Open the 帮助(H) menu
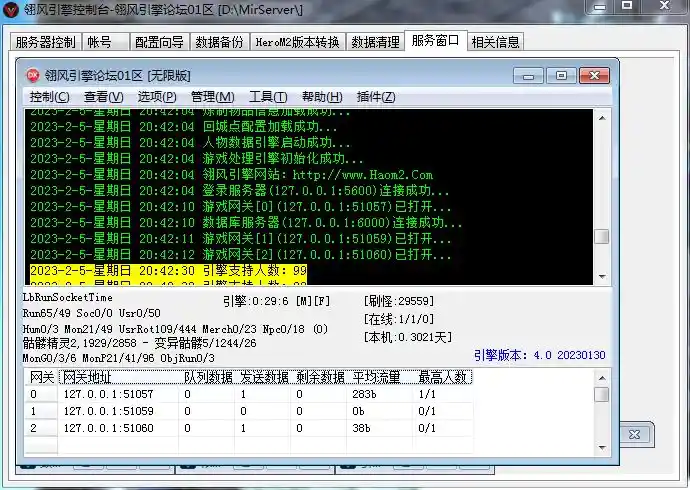 pyautogui.click(x=322, y=97)
